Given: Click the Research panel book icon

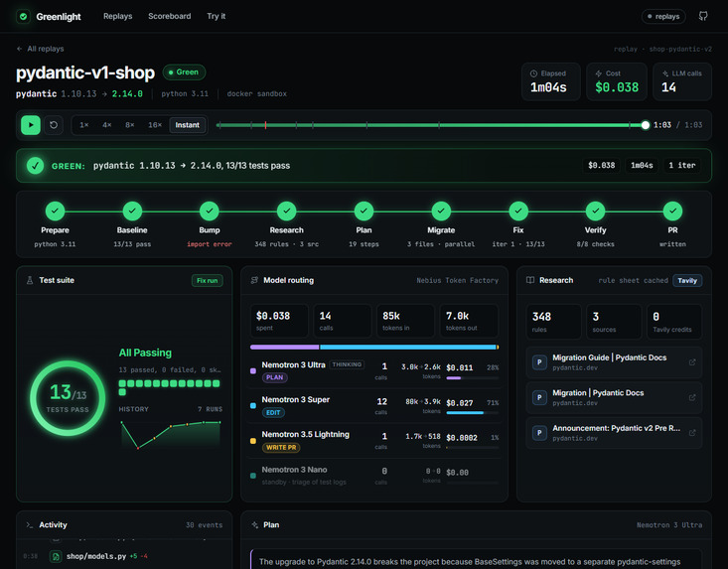Looking at the screenshot, I should pos(530,280).
